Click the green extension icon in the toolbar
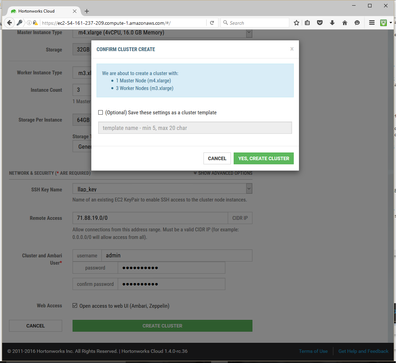Screen dimensions: 400x363 coord(383,23)
